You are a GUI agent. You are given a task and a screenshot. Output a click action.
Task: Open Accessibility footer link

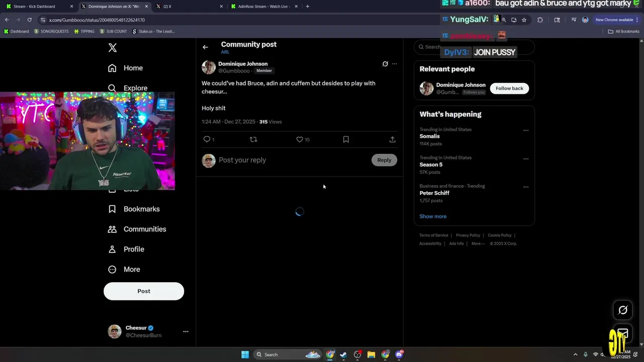(x=430, y=244)
